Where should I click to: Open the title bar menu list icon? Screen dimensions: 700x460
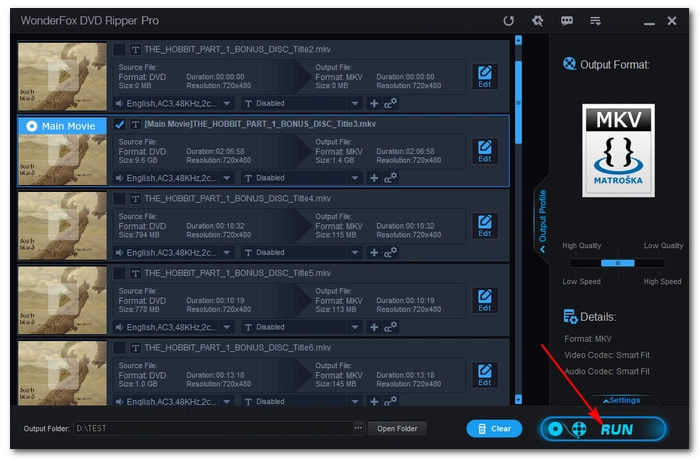point(595,21)
